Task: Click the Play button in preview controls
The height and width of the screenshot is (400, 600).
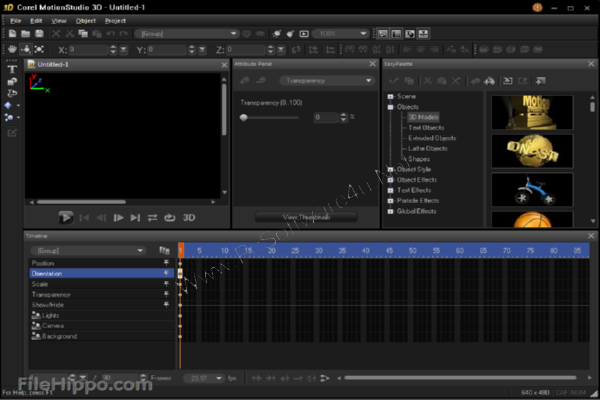Action: [65, 217]
